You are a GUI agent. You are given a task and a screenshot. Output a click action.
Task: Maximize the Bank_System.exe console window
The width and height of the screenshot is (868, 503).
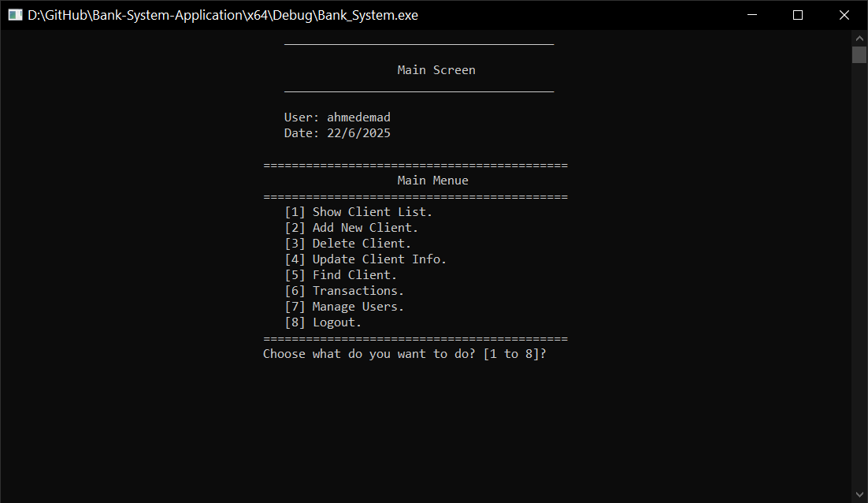pyautogui.click(x=798, y=15)
